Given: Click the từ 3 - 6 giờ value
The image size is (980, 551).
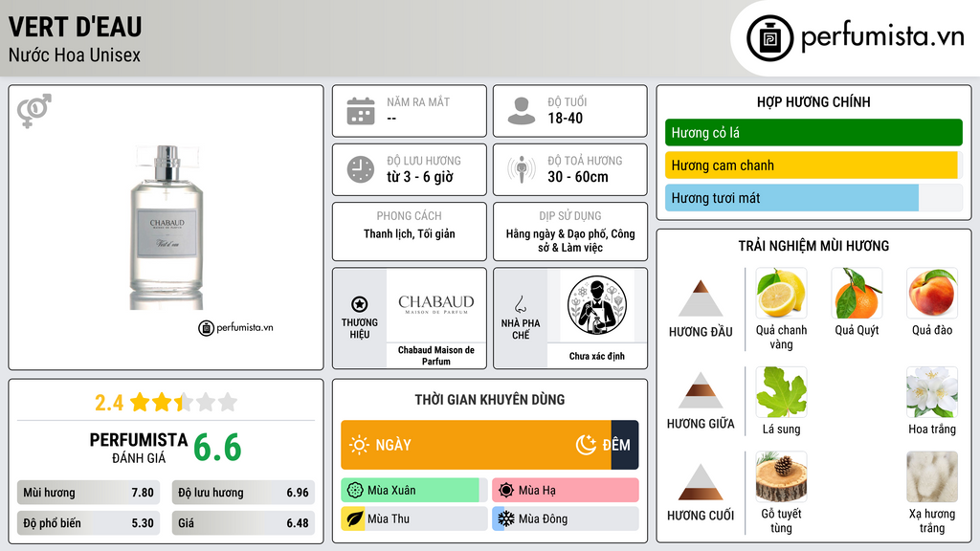Looking at the screenshot, I should [420, 177].
